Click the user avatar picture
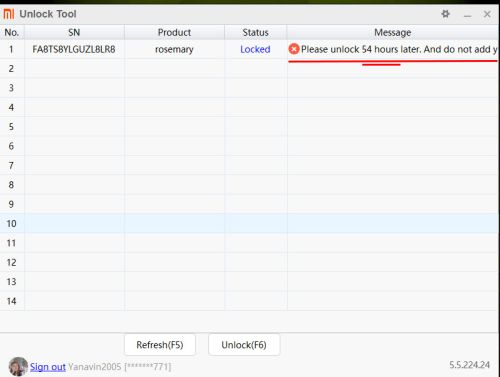The height and width of the screenshot is (377, 500). tap(18, 366)
